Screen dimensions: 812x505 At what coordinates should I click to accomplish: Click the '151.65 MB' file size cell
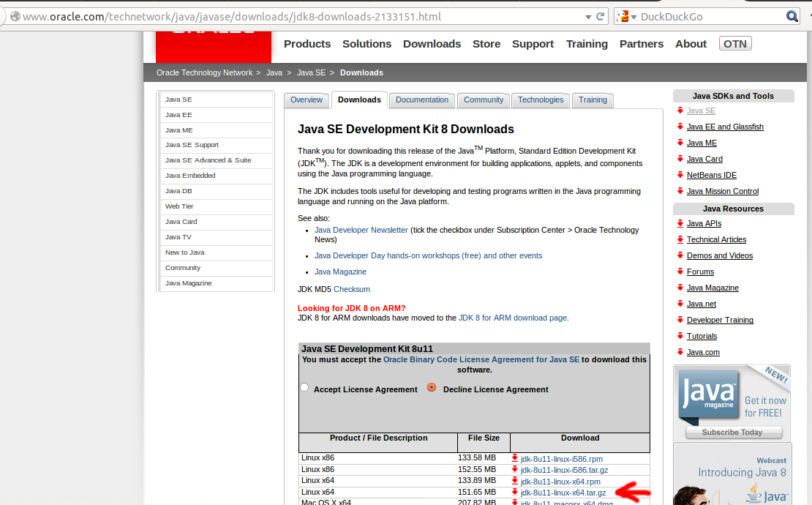(477, 492)
